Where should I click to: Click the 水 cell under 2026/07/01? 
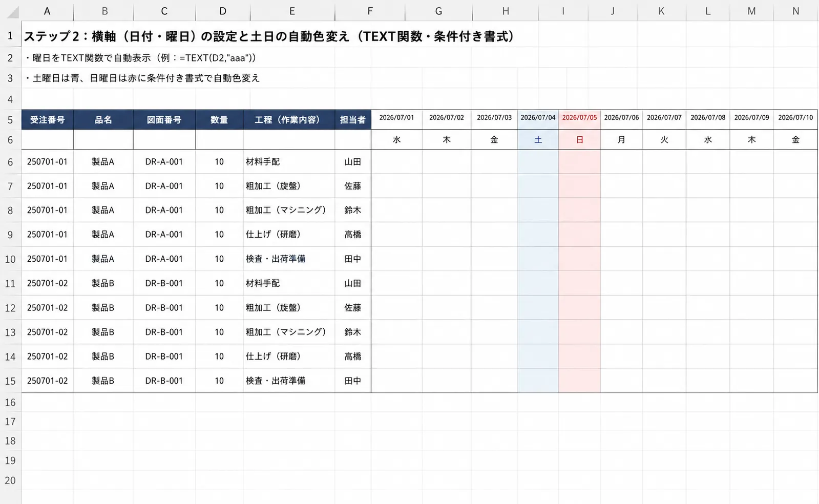396,139
